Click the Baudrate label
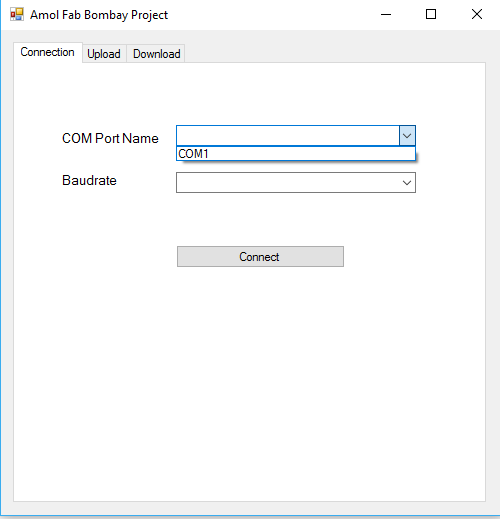 (x=89, y=180)
